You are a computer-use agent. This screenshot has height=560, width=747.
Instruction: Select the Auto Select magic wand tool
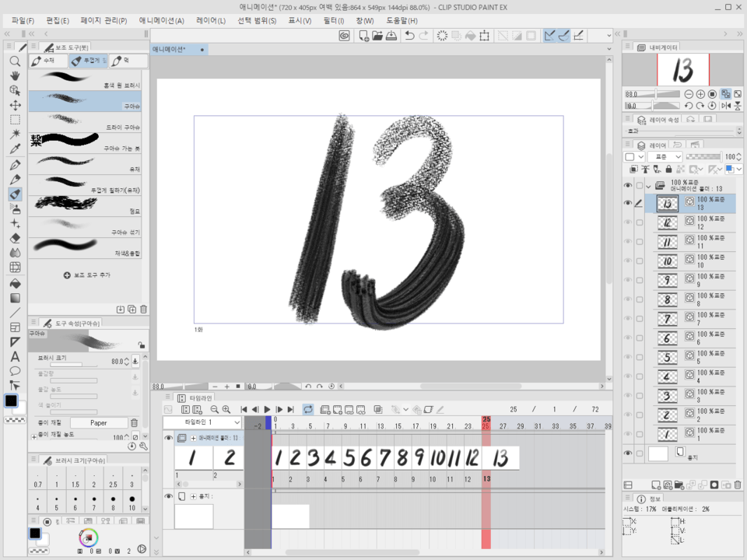coord(15,135)
